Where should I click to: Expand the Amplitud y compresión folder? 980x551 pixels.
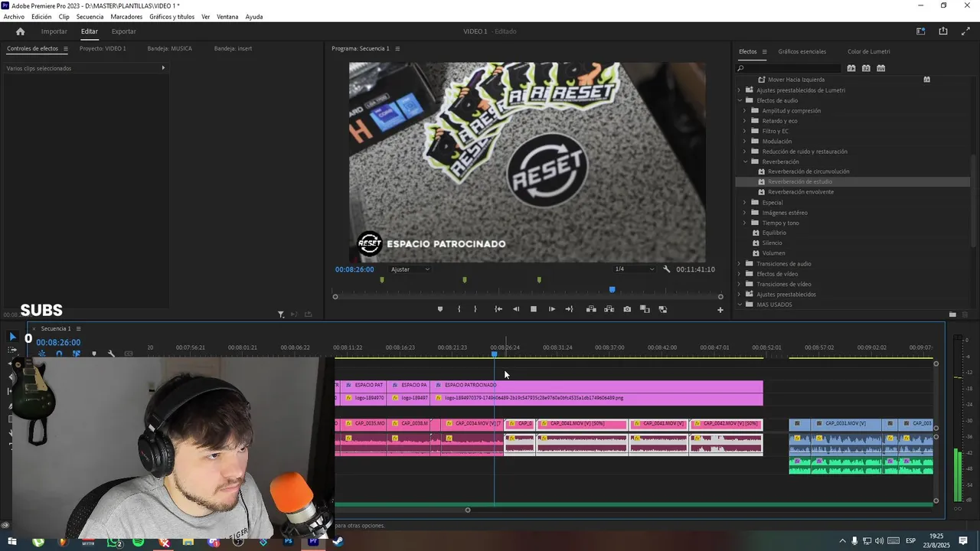(745, 111)
